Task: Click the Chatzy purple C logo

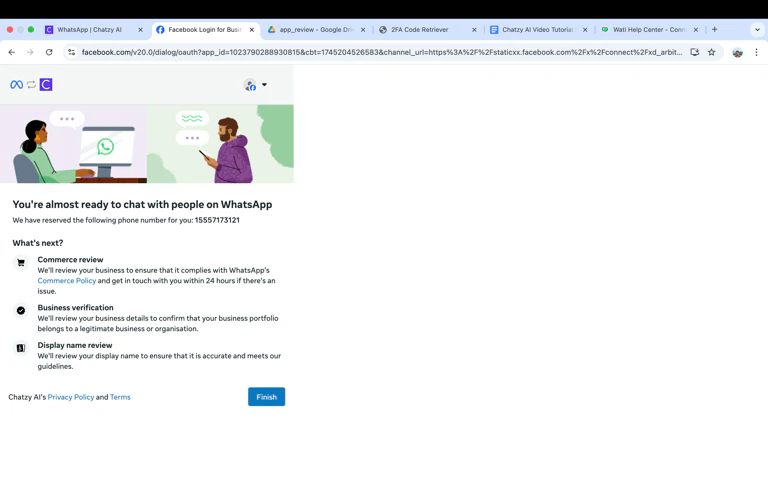Action: (46, 85)
